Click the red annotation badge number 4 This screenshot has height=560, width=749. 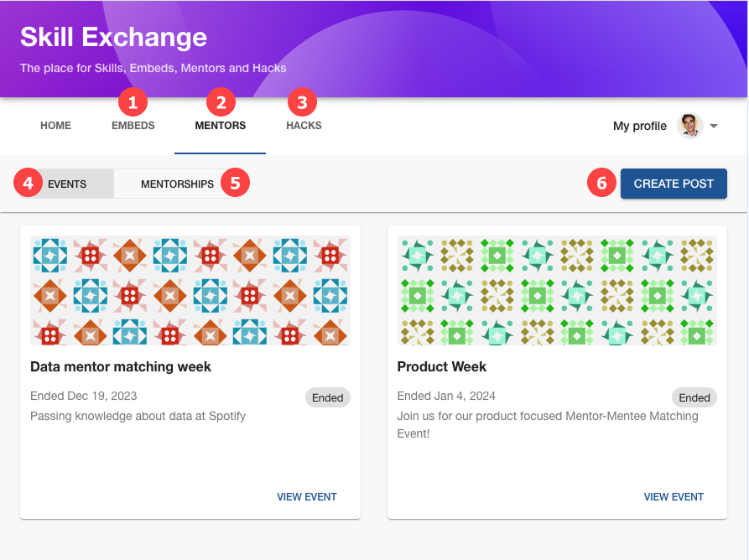tap(28, 183)
